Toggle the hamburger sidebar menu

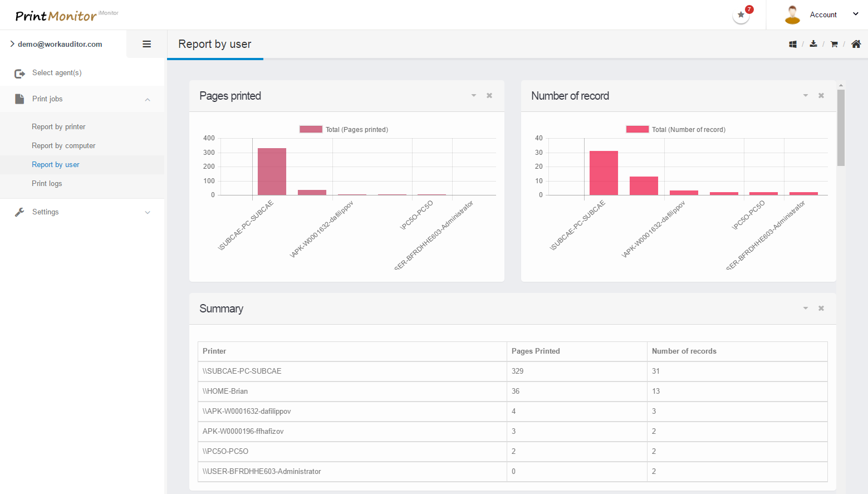[147, 44]
